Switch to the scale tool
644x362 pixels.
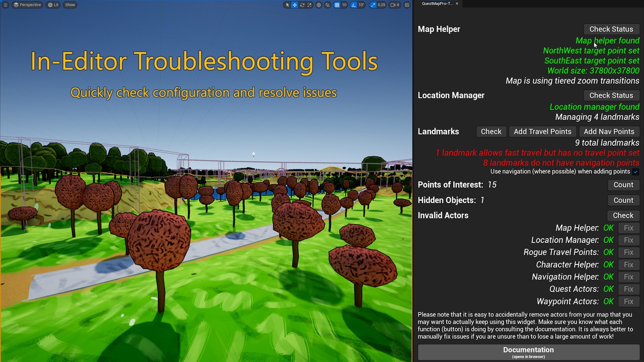[309, 5]
